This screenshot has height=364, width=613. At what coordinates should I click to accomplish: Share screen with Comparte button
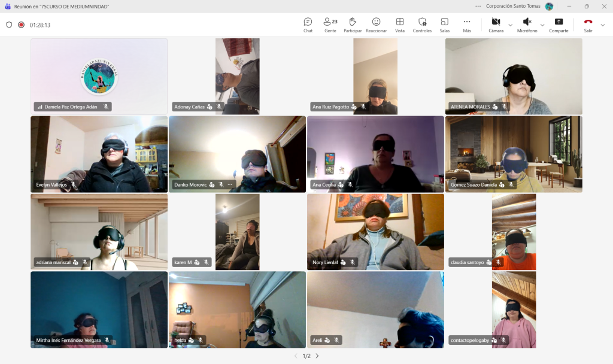pyautogui.click(x=559, y=25)
